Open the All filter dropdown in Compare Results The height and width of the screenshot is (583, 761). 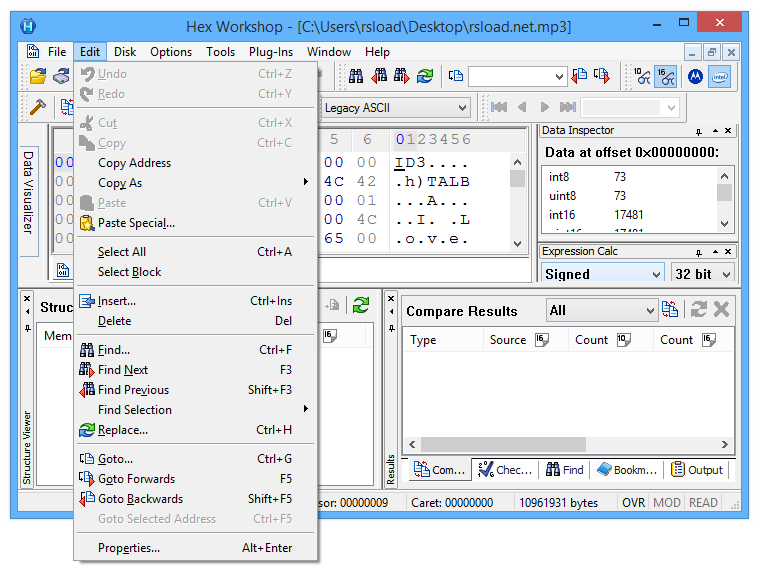(650, 310)
